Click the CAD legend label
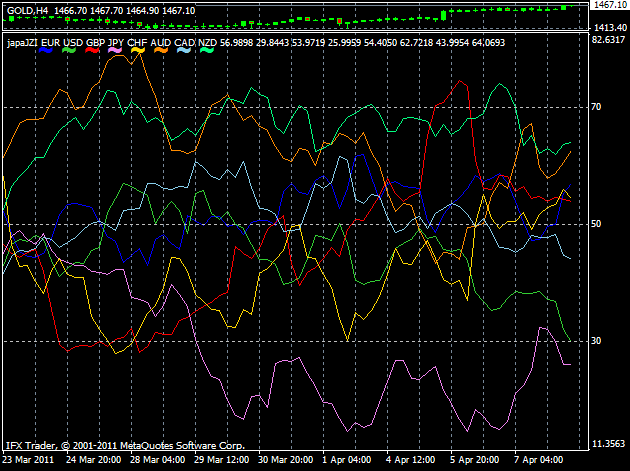This screenshot has width=630, height=471. pyautogui.click(x=184, y=43)
